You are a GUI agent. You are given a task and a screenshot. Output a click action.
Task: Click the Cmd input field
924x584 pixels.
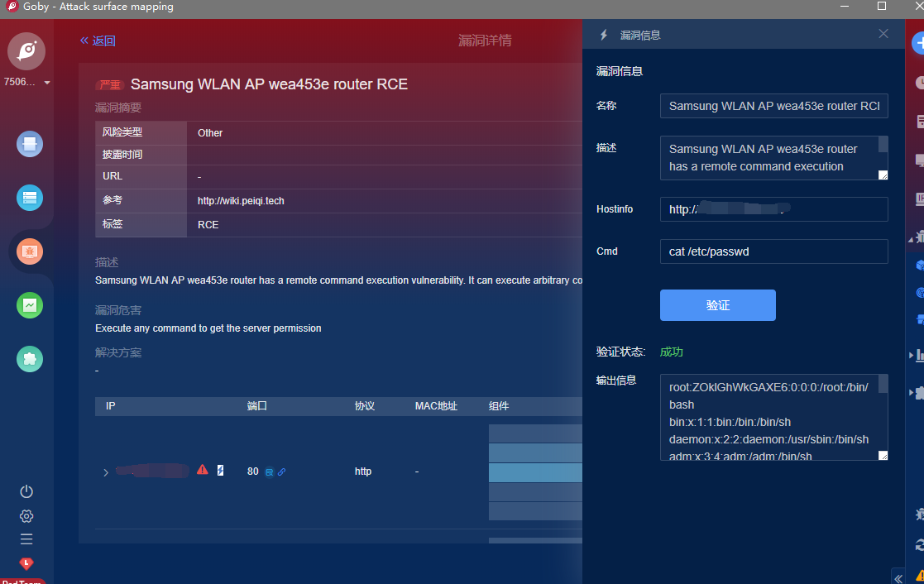pos(773,251)
